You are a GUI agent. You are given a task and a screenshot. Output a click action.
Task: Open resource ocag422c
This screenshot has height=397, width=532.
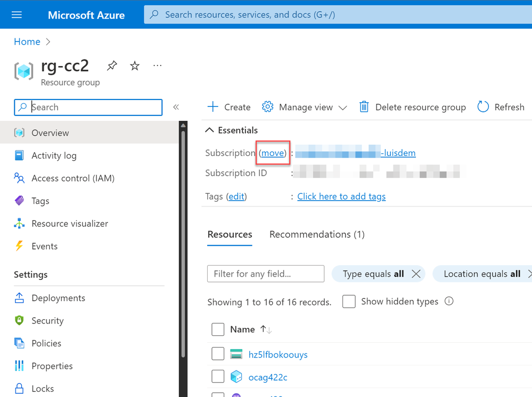[268, 377]
